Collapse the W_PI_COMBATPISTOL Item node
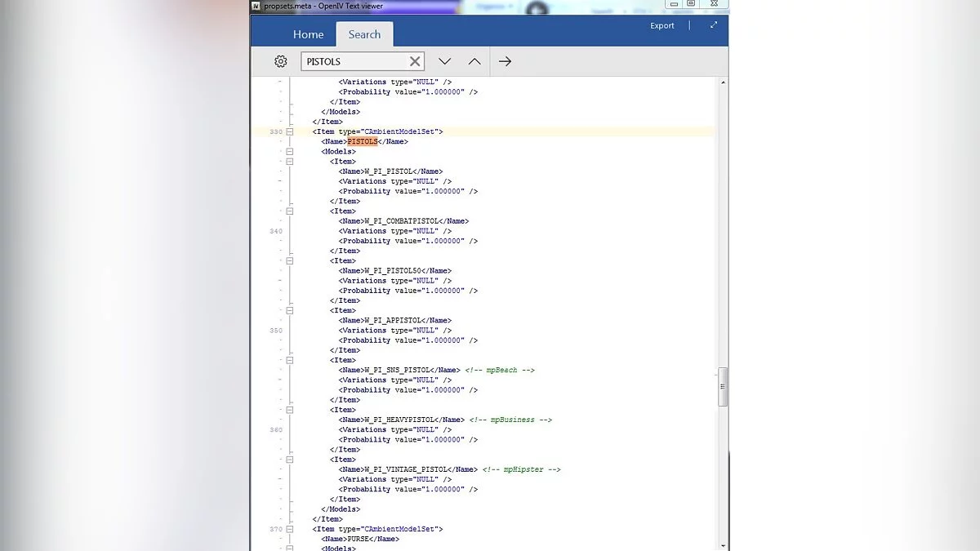980x551 pixels. [289, 211]
